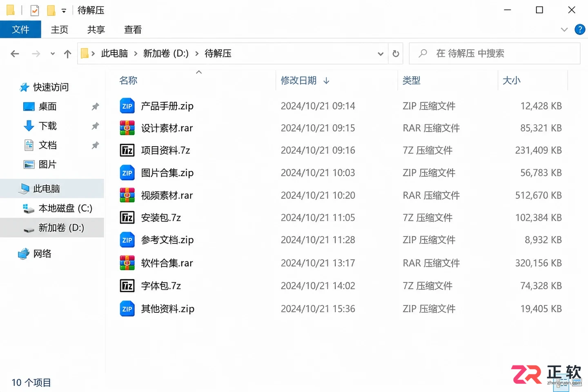Switch to the 主页 ribbon tab
Image resolution: width=588 pixels, height=392 pixels.
click(x=60, y=29)
